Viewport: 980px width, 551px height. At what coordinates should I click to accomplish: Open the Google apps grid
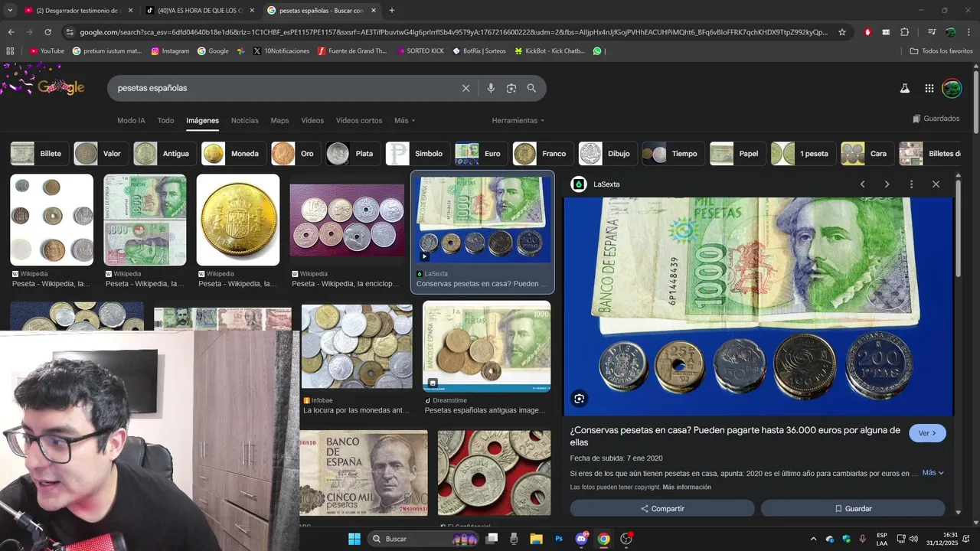[x=929, y=88]
